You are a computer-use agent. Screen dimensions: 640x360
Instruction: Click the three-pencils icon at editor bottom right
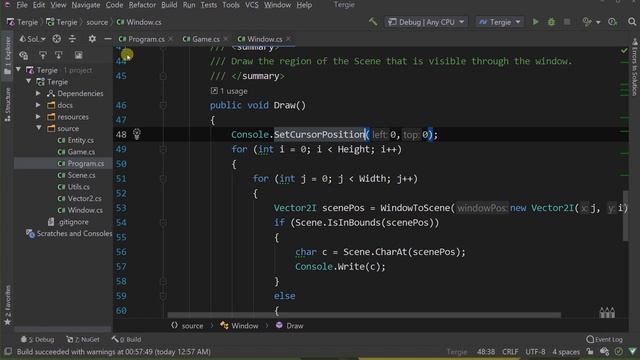[x=607, y=313]
